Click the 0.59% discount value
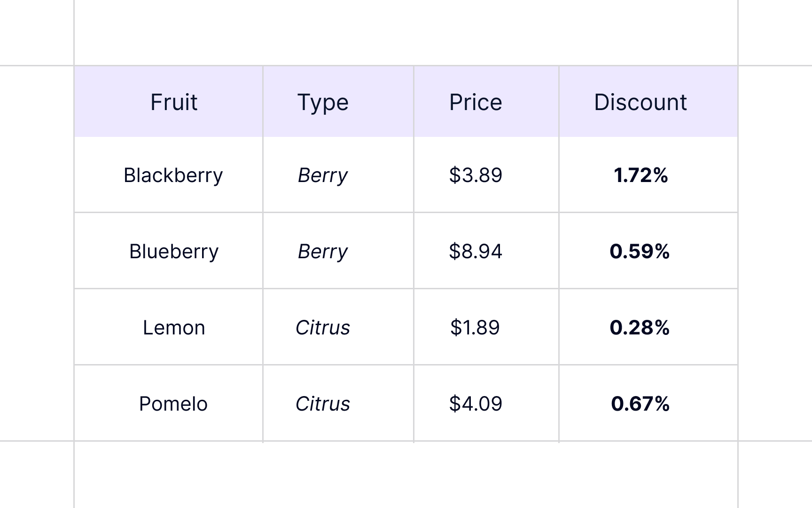The width and height of the screenshot is (812, 508). tap(640, 252)
